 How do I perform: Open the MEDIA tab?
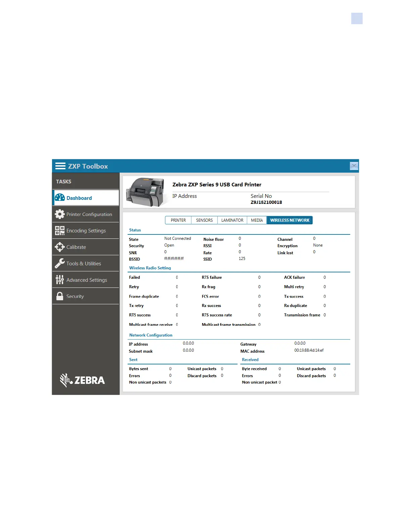point(257,220)
